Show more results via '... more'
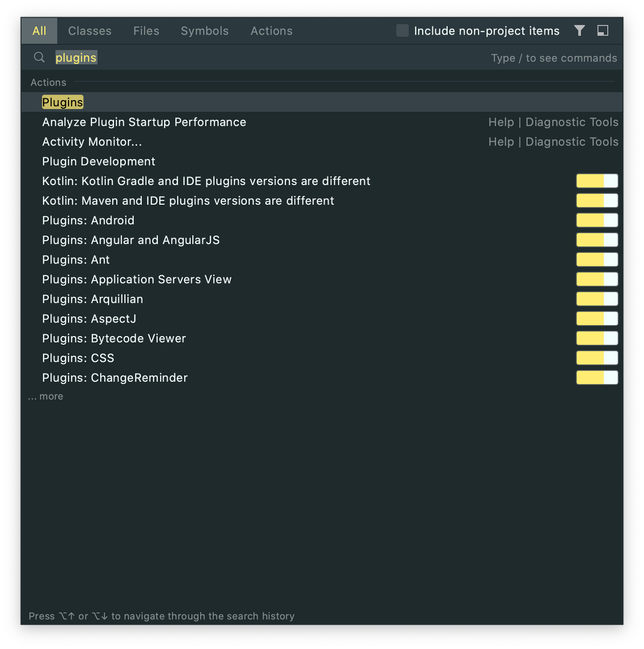The width and height of the screenshot is (644, 649). [x=46, y=396]
